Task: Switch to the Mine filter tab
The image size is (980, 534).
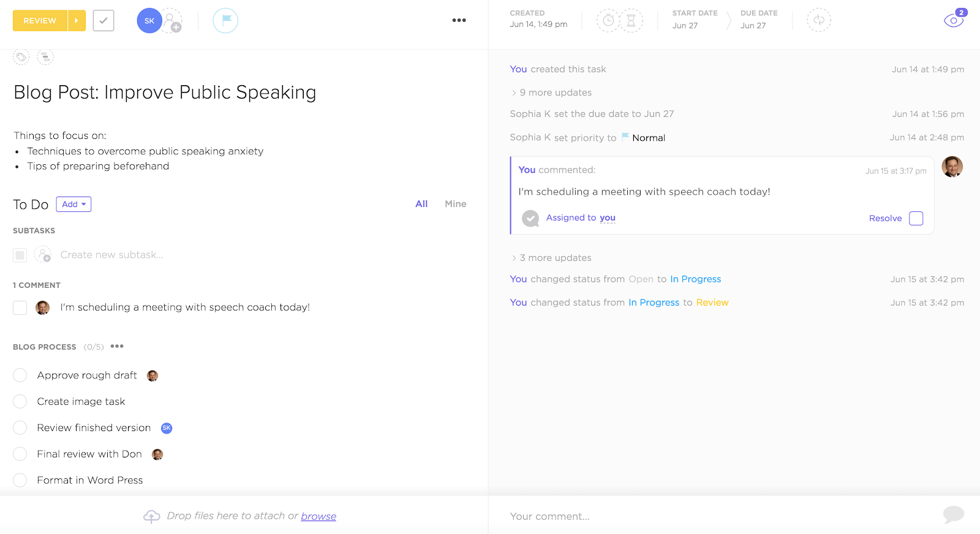Action: [455, 204]
